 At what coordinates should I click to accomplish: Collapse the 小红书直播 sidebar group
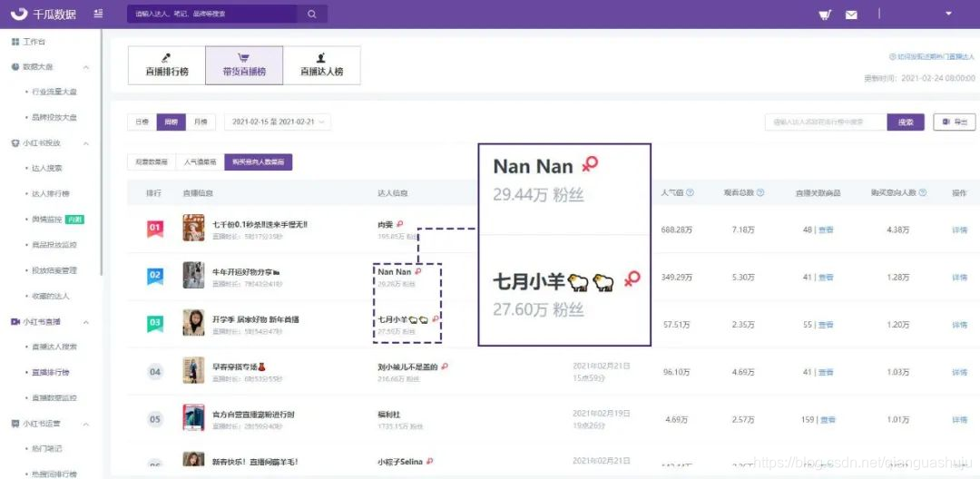(x=86, y=322)
